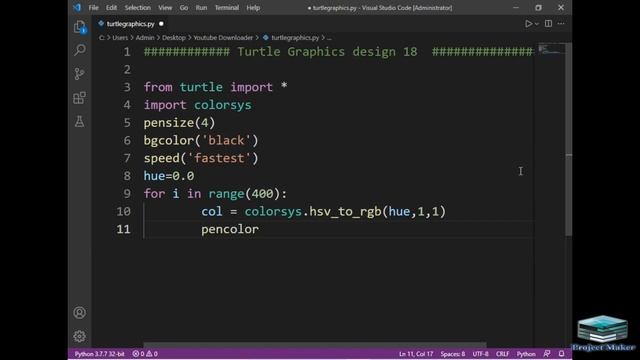Close turtlegraphics.py tab via unsaved dot

[x=161, y=24]
